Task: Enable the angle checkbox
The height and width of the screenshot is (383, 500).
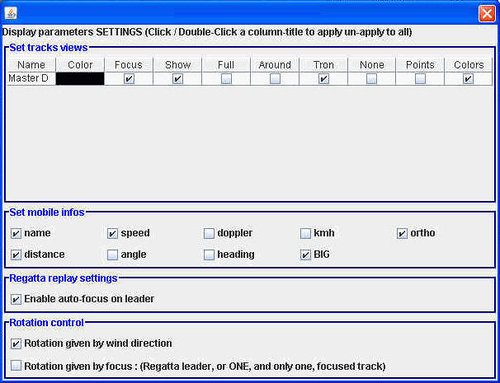Action: [x=113, y=255]
